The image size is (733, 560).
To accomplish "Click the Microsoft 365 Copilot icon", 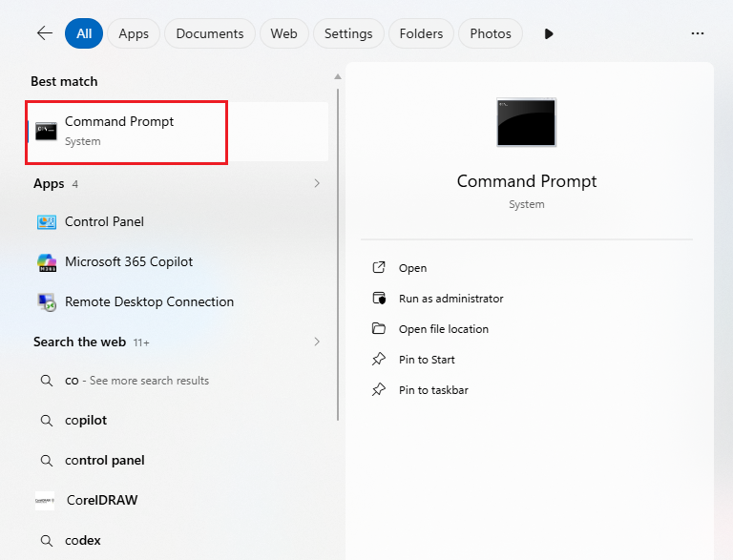I will [47, 261].
